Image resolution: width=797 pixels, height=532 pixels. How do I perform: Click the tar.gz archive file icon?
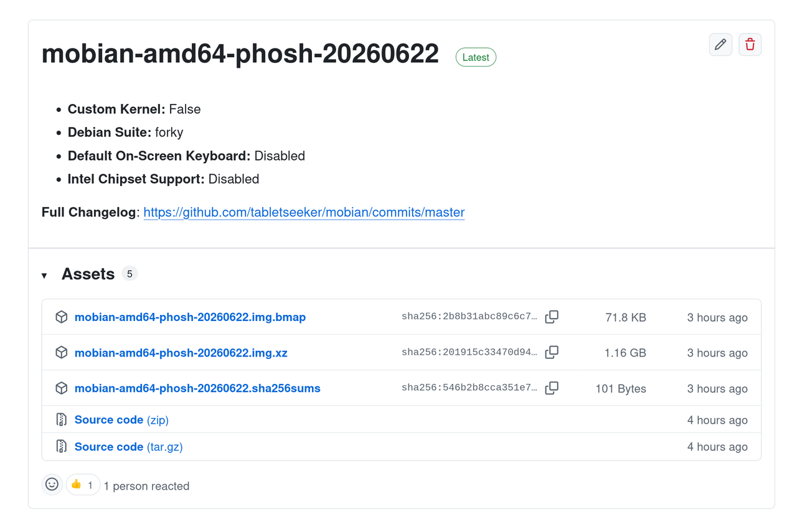coord(61,446)
